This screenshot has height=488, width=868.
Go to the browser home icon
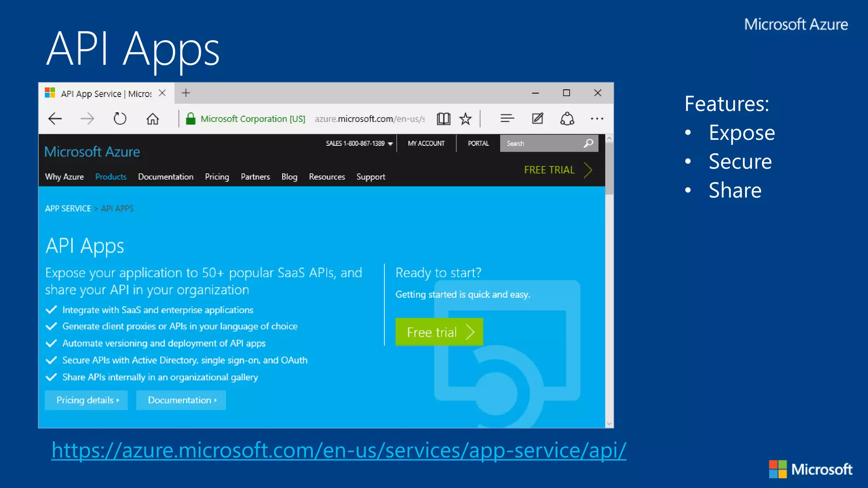[153, 119]
